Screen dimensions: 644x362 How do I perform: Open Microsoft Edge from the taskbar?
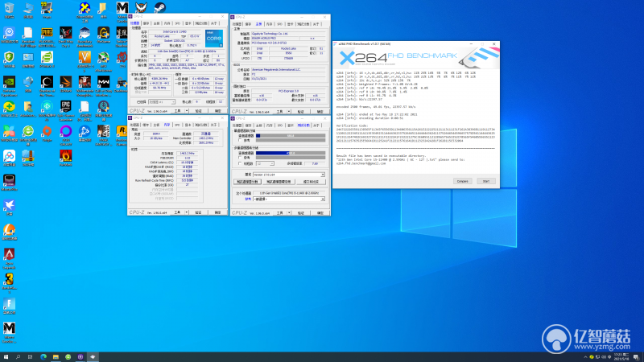click(43, 357)
